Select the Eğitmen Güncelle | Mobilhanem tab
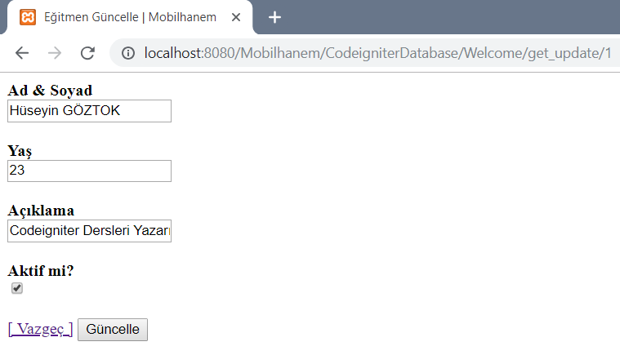 (131, 17)
